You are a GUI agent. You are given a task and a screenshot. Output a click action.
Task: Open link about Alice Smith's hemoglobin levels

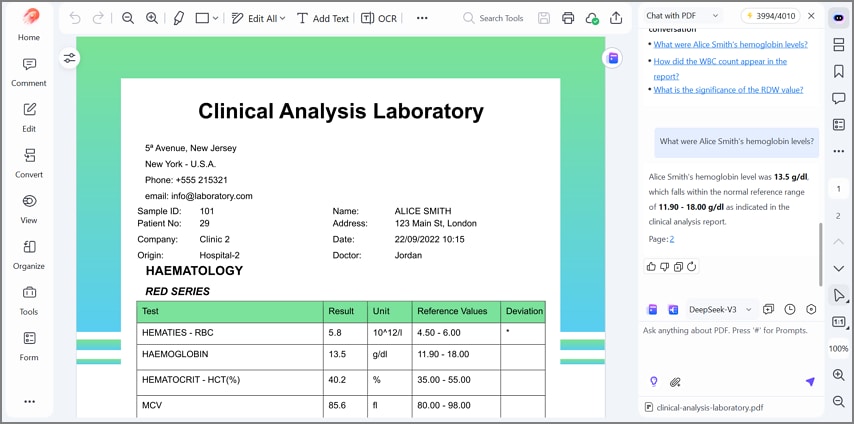click(x=730, y=45)
